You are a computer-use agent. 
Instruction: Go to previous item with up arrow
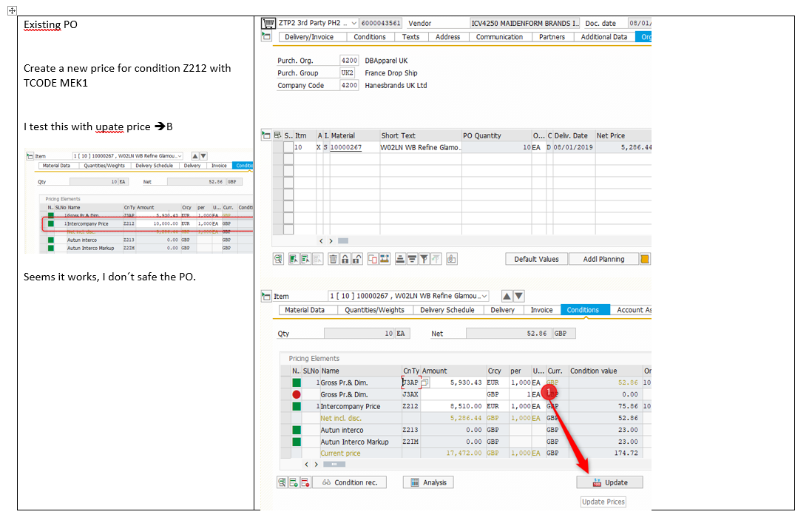507,296
